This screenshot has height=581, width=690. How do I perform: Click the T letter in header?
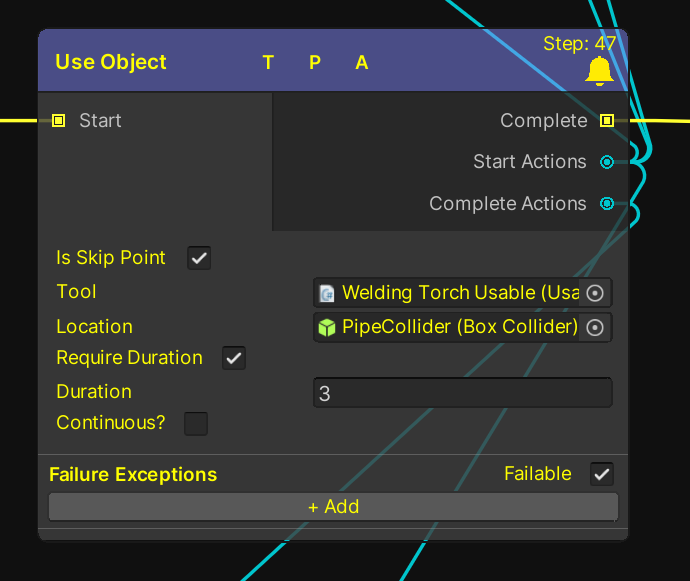(x=268, y=63)
